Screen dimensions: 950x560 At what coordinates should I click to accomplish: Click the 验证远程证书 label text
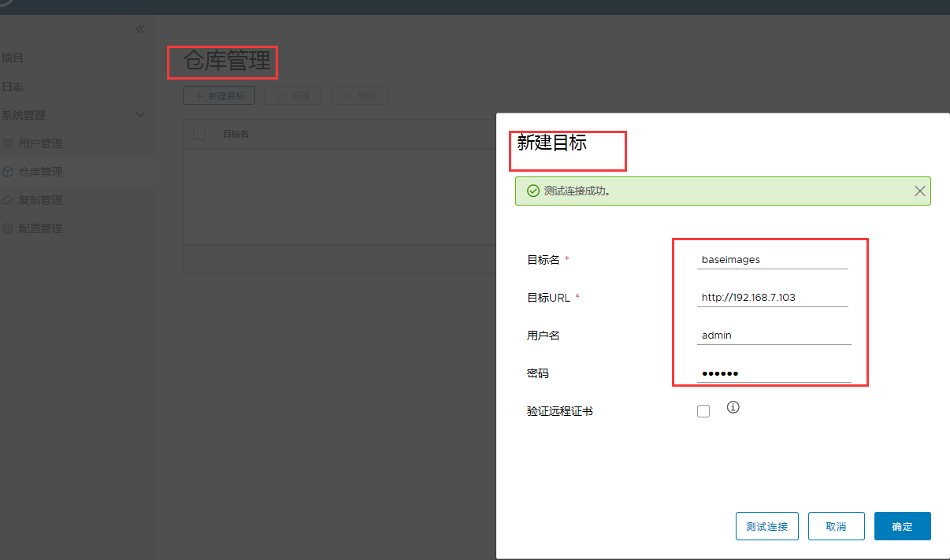click(560, 411)
